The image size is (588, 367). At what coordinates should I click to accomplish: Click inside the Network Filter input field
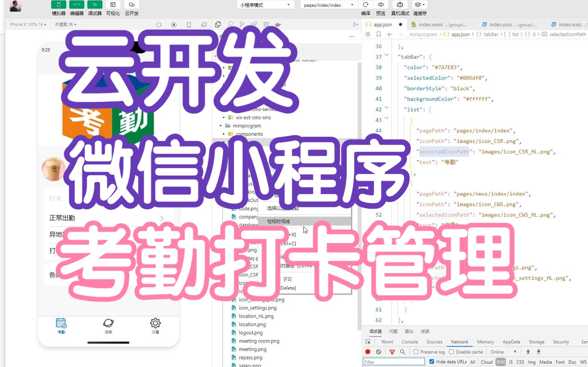point(393,361)
